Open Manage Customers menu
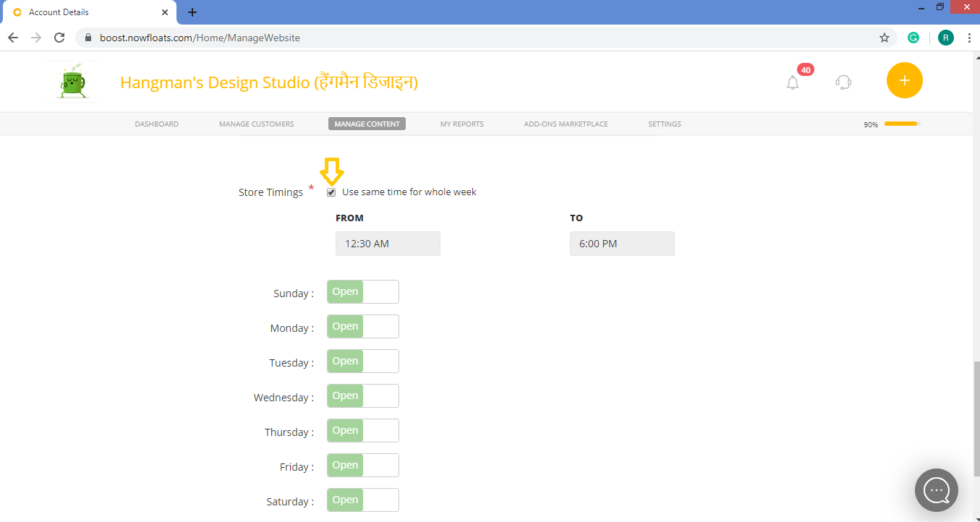980x522 pixels. pos(257,124)
